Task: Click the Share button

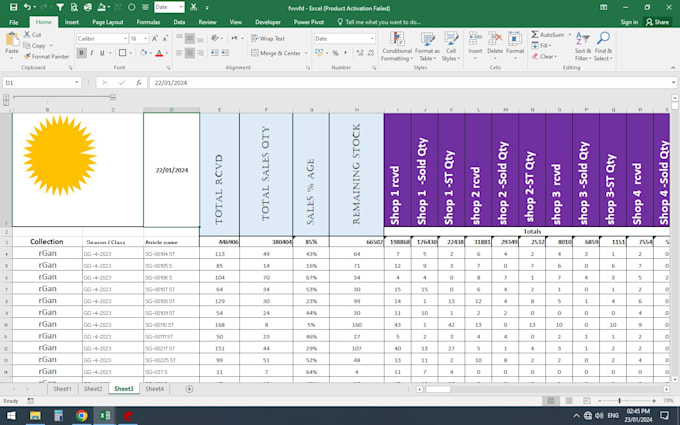Action: [x=657, y=22]
